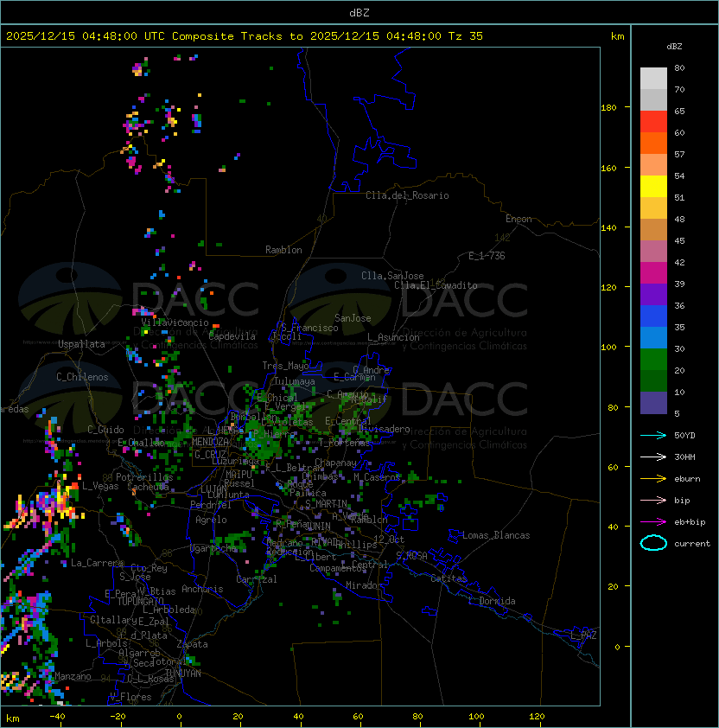Select the purple 36-39 dBZ swatch
The height and width of the screenshot is (728, 719).
point(653,294)
